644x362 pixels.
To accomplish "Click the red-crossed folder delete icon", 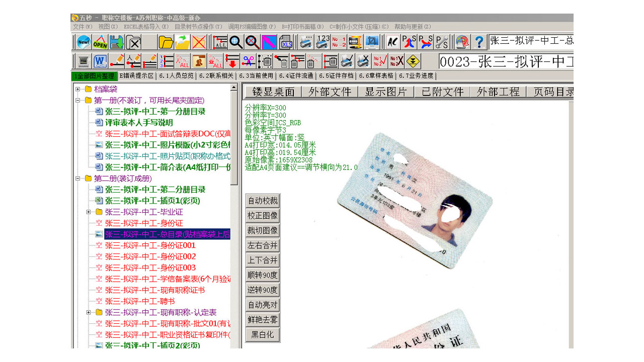I will tap(199, 42).
